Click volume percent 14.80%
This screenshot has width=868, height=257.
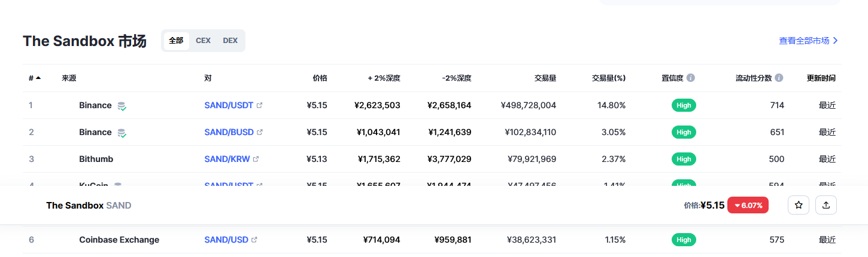(611, 105)
